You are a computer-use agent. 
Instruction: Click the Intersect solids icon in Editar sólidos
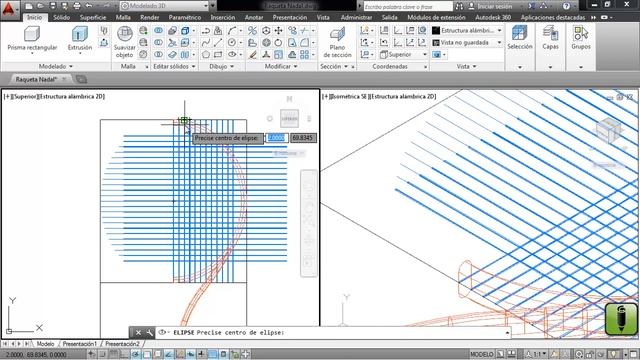pos(158,54)
